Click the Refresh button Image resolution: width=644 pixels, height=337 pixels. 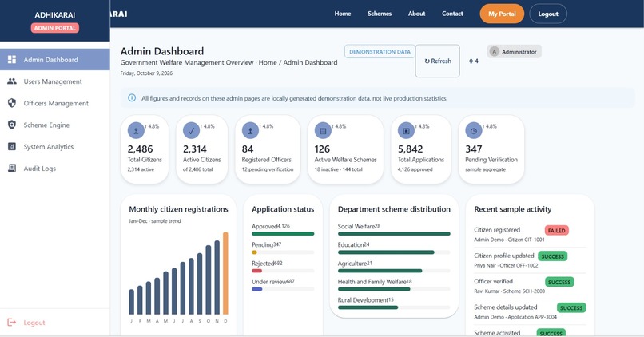pyautogui.click(x=437, y=61)
